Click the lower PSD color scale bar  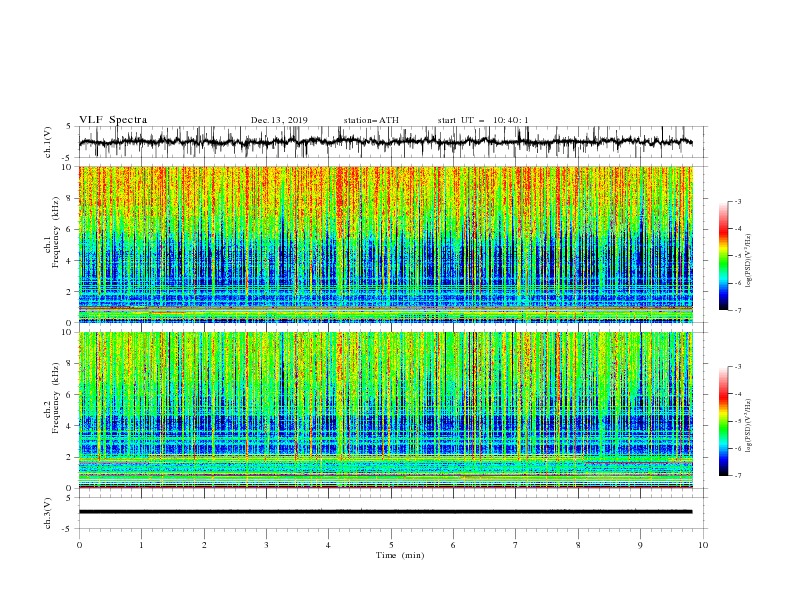(x=723, y=421)
